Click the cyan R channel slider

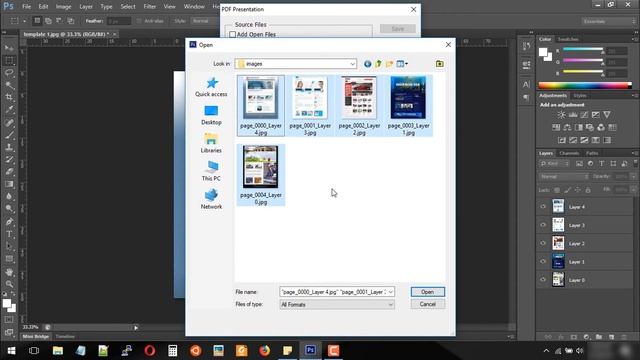(584, 50)
